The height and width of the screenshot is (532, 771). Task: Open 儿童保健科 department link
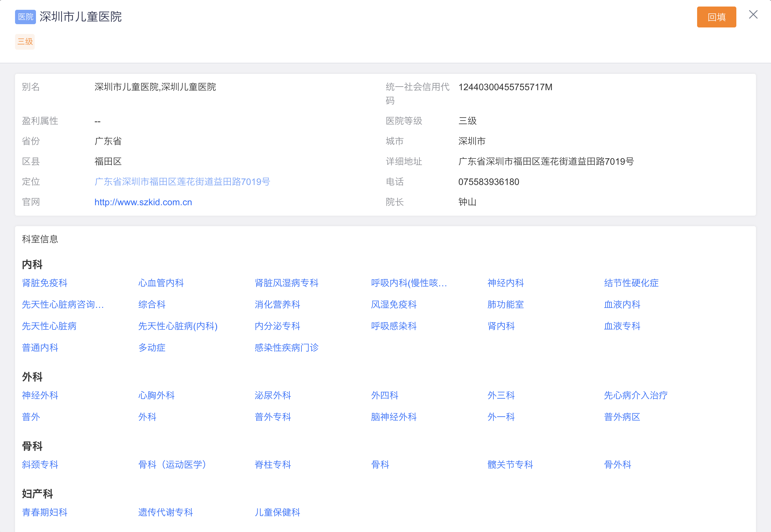coord(277,512)
